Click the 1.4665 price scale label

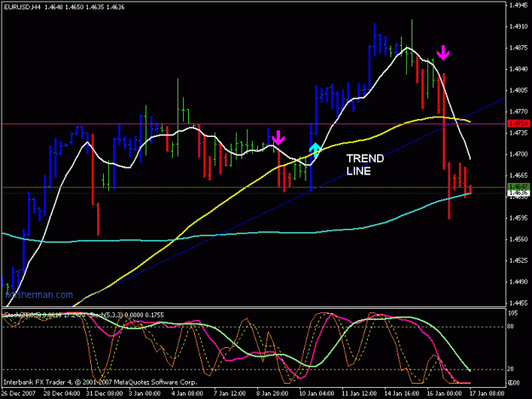518,175
